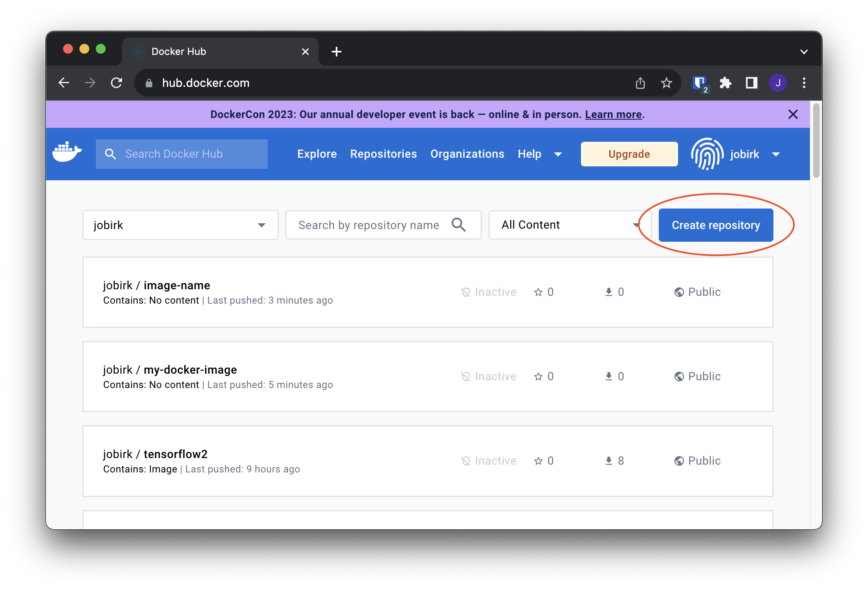Go to Explore in navigation

coord(317,154)
